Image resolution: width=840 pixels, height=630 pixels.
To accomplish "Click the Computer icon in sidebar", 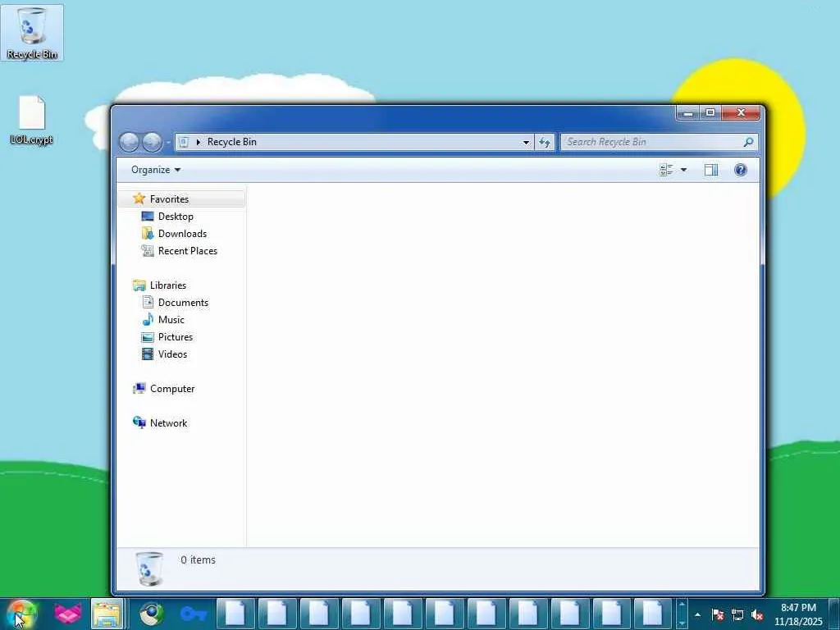I will 139,389.
